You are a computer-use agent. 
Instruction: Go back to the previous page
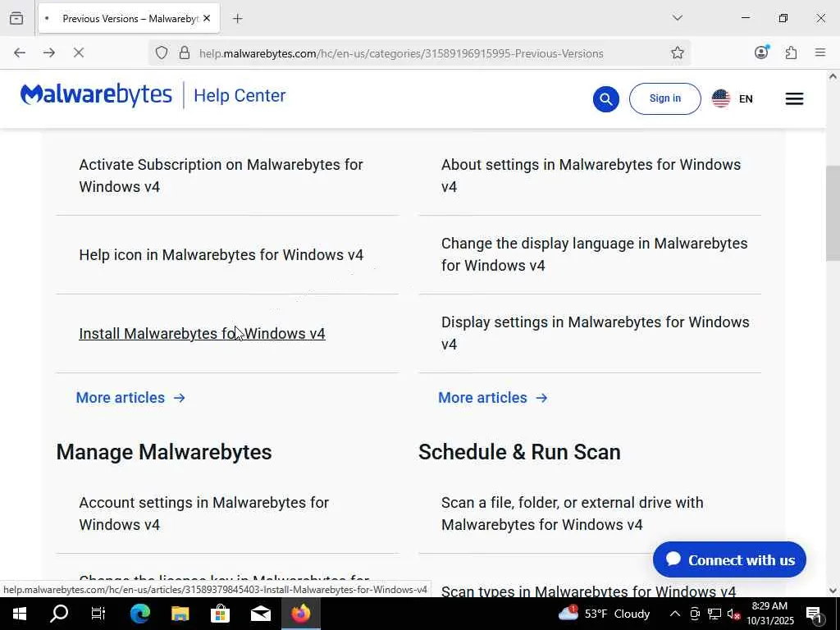click(x=20, y=52)
